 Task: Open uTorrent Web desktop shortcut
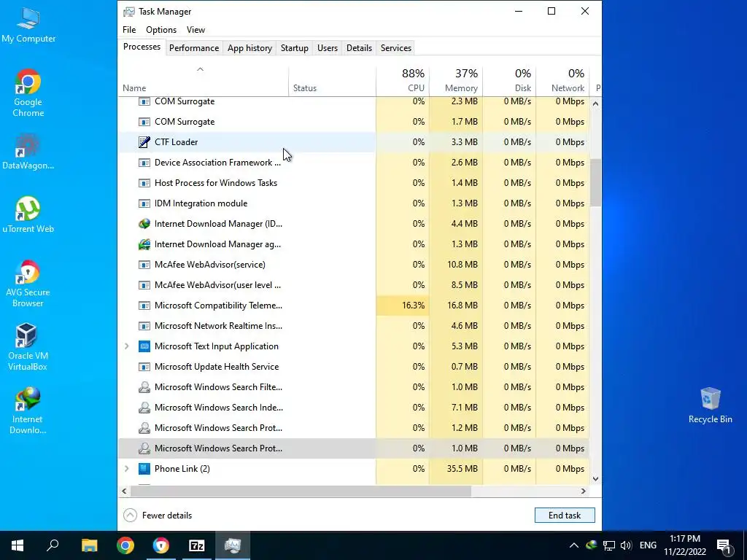pos(28,215)
